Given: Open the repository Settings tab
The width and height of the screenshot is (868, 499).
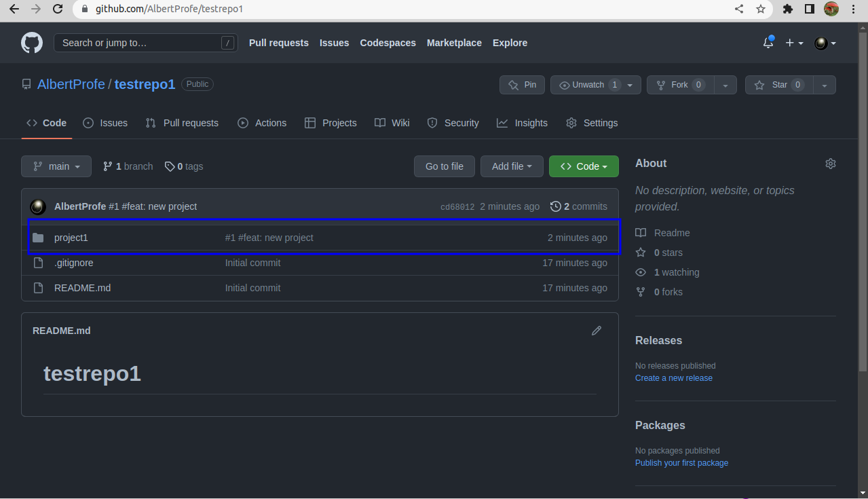Looking at the screenshot, I should pos(592,123).
